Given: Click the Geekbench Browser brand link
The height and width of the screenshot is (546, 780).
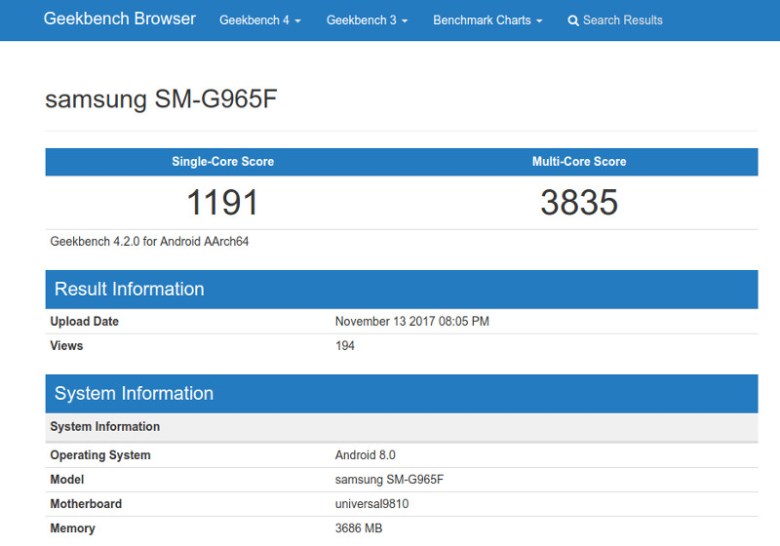Looking at the screenshot, I should pos(119,19).
